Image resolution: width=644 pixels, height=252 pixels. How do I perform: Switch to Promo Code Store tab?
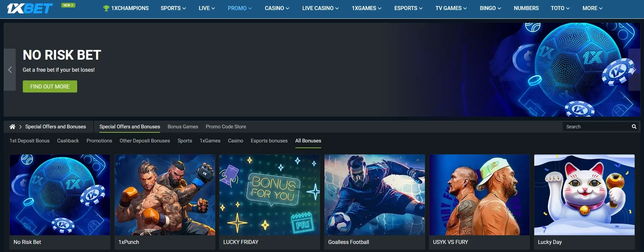click(226, 127)
